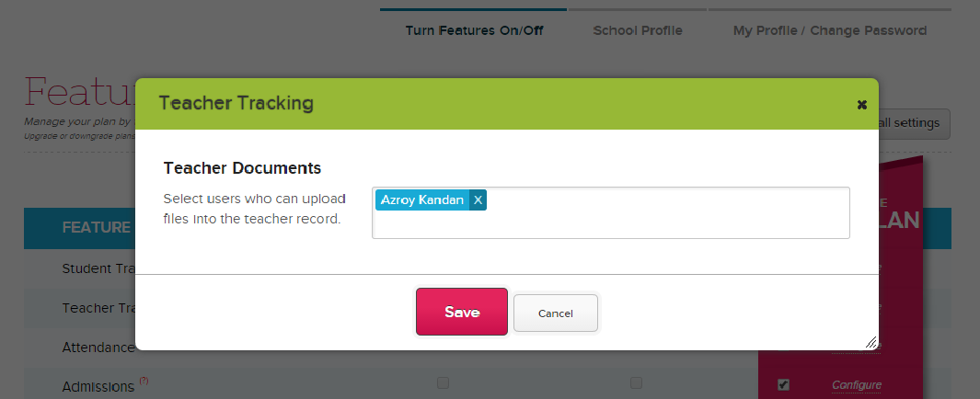This screenshot has width=980, height=399.
Task: Close the Teacher Tracking dialog
Action: [861, 105]
